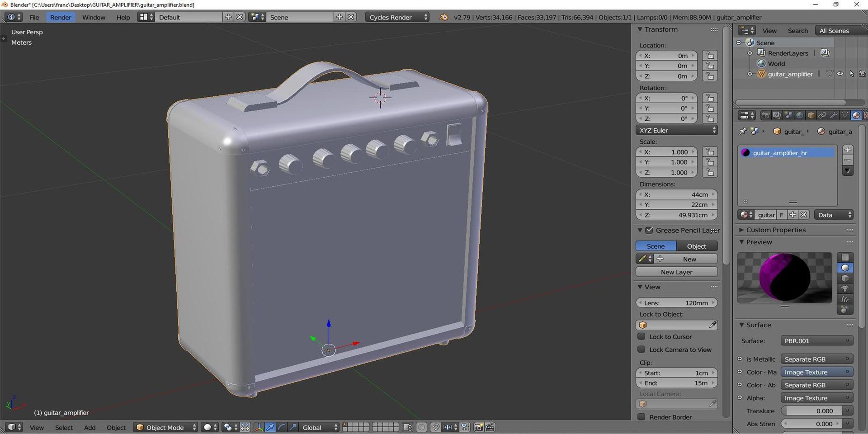The width and height of the screenshot is (868, 434).
Task: Set preview to sphere shape
Action: point(845,268)
